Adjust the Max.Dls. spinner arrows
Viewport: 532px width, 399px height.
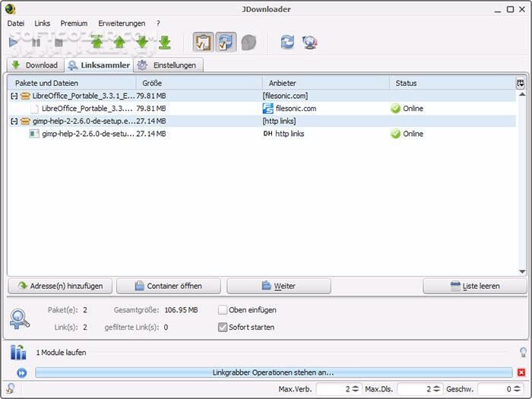pos(437,389)
